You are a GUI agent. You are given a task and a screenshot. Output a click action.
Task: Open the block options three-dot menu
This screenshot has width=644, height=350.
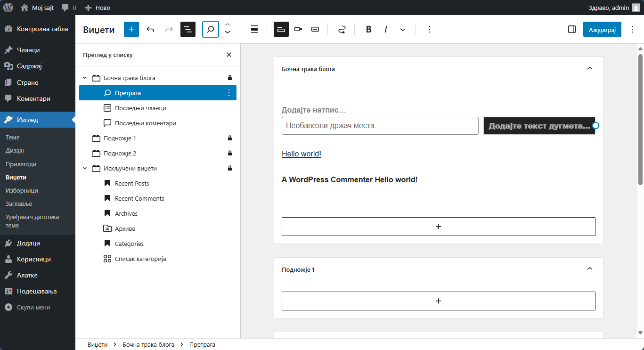429,29
